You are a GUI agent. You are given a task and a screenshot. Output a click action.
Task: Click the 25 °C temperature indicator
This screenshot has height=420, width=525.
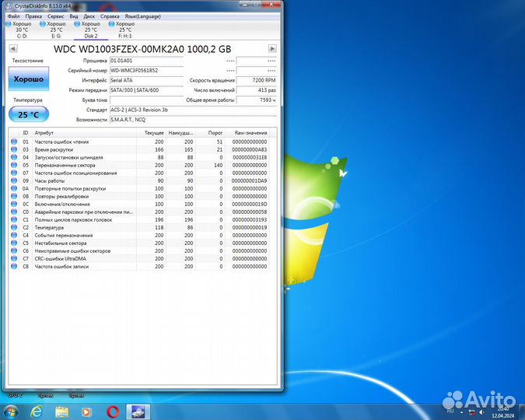pos(29,115)
